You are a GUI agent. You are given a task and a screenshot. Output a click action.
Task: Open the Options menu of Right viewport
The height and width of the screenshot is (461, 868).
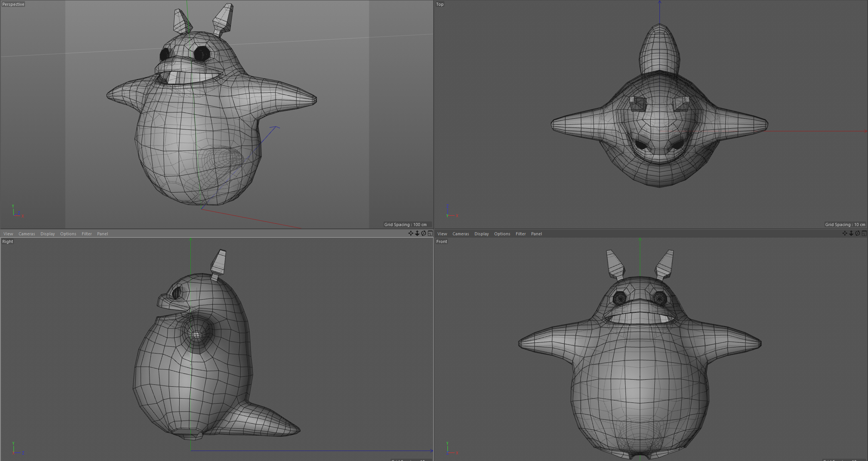coord(68,234)
